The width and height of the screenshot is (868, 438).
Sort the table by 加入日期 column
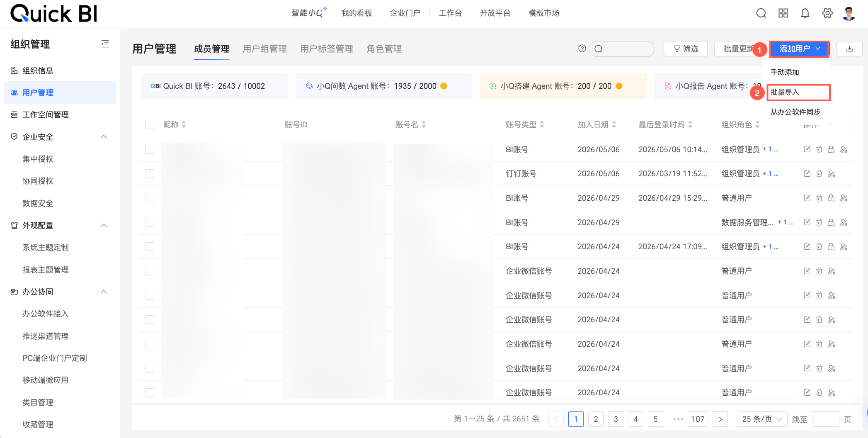(614, 124)
